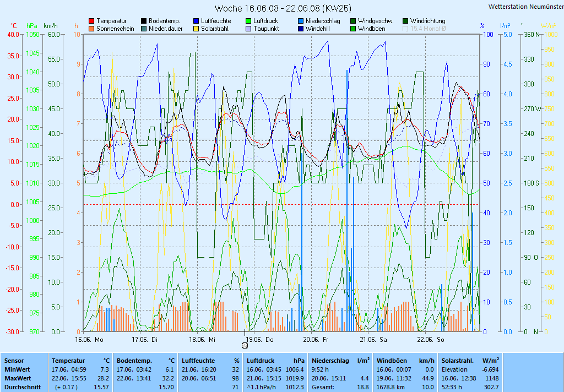The height and width of the screenshot is (392, 564).
Task: Enable the 15.4 Monat-Ø checkbox
Action: pyautogui.click(x=405, y=29)
